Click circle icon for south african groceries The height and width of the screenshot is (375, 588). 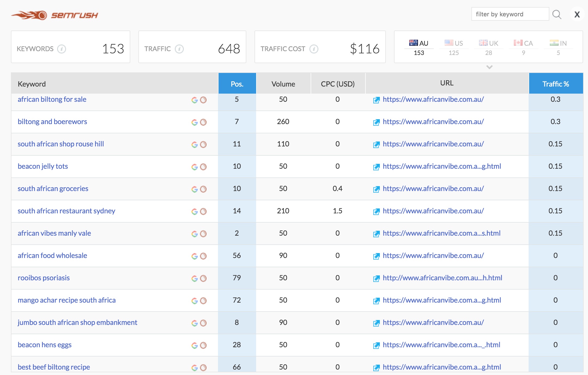click(x=203, y=189)
